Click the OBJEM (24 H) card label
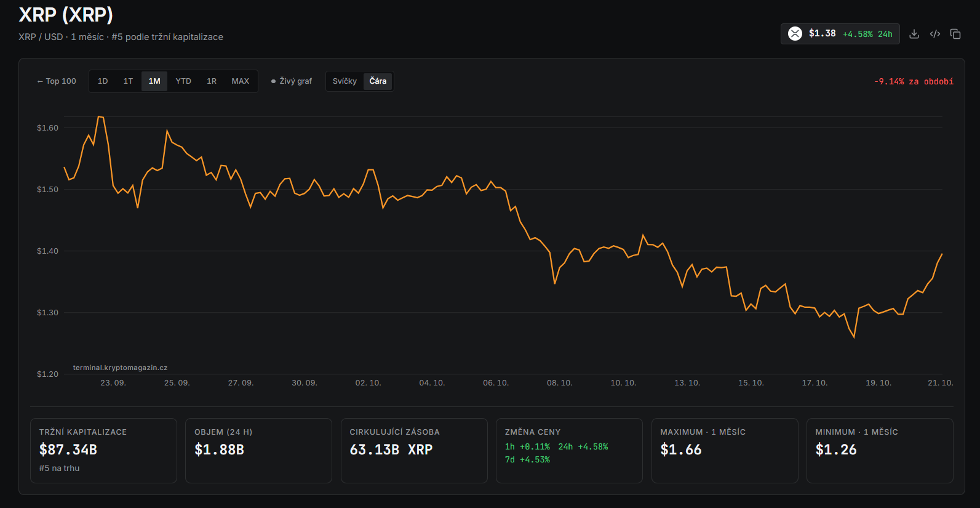 tap(223, 432)
